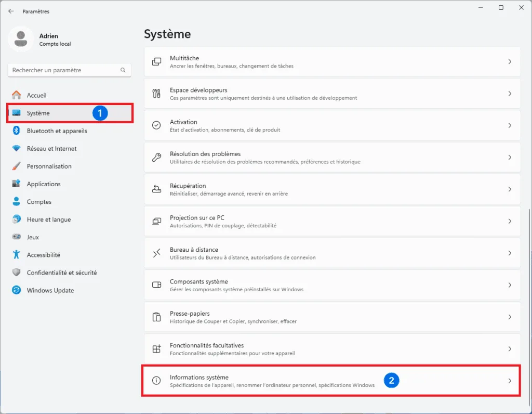Click the Rechercher un paramètre search field
The height and width of the screenshot is (414, 532).
[x=69, y=70]
